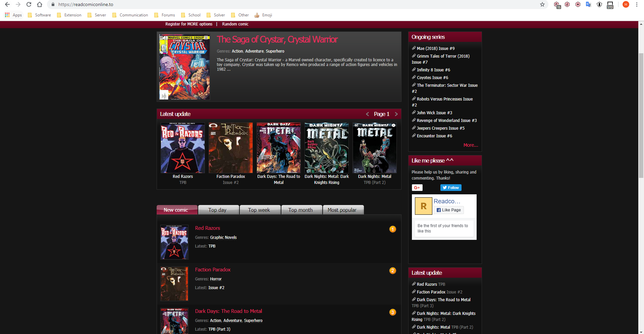Click the home icon in the browser toolbar

[x=40, y=5]
